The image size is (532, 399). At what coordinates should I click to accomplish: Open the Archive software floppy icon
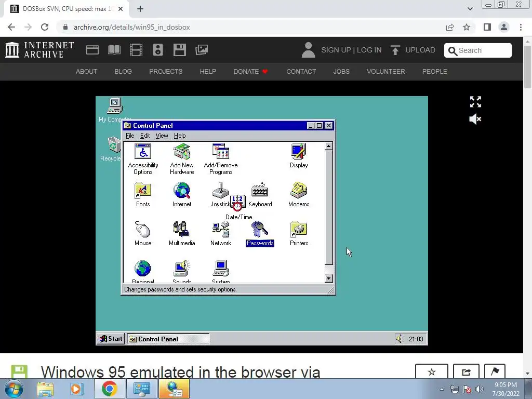(179, 50)
